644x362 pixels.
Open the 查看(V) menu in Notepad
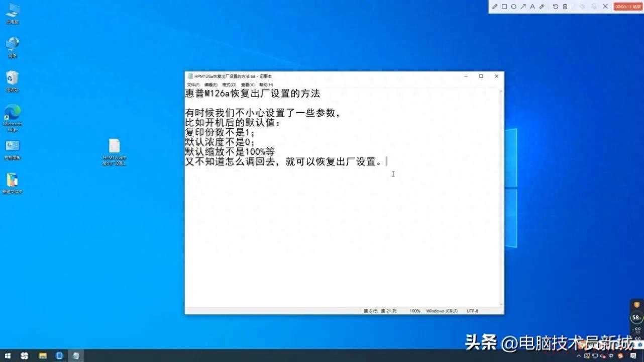pos(248,84)
